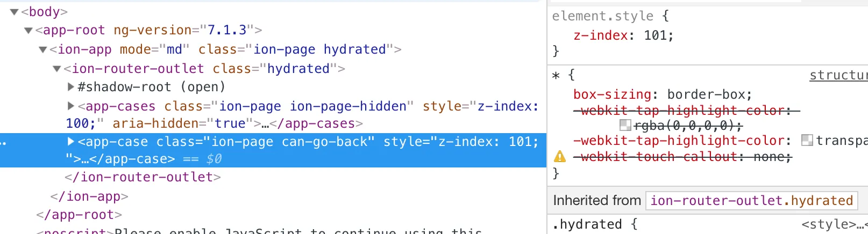Select the closing ion-app tag line
Screen dimensions: 868x234
[x=89, y=196]
